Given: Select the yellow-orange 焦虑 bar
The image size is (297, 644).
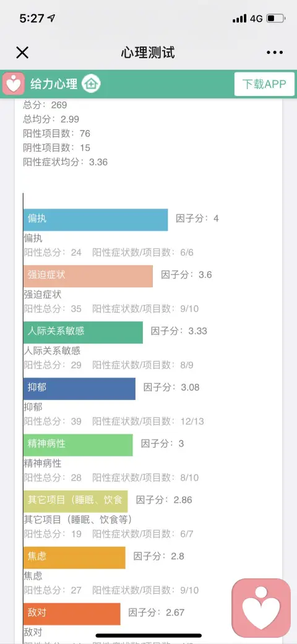Looking at the screenshot, I should coord(74,557).
